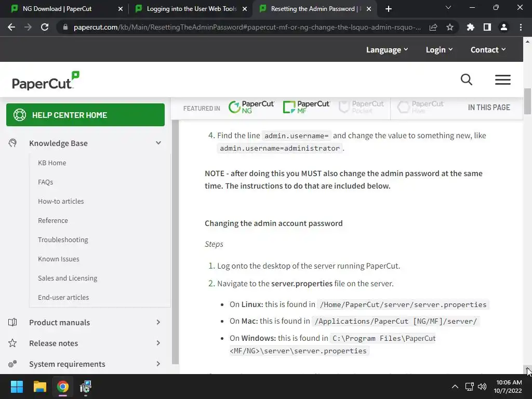This screenshot has height=399, width=532.
Task: Go to Help Center Home
Action: (x=86, y=115)
